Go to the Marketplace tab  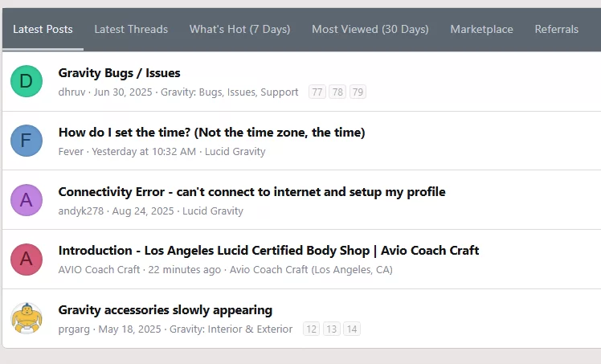click(482, 30)
